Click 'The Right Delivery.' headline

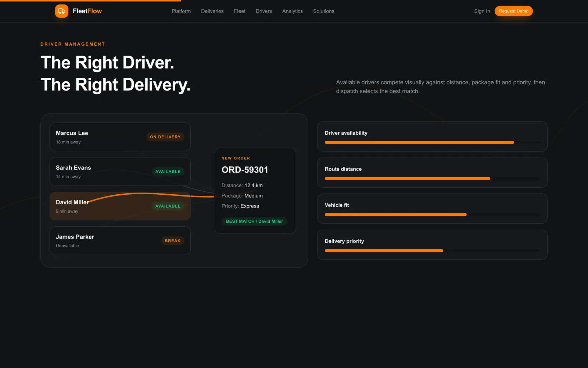(x=115, y=85)
